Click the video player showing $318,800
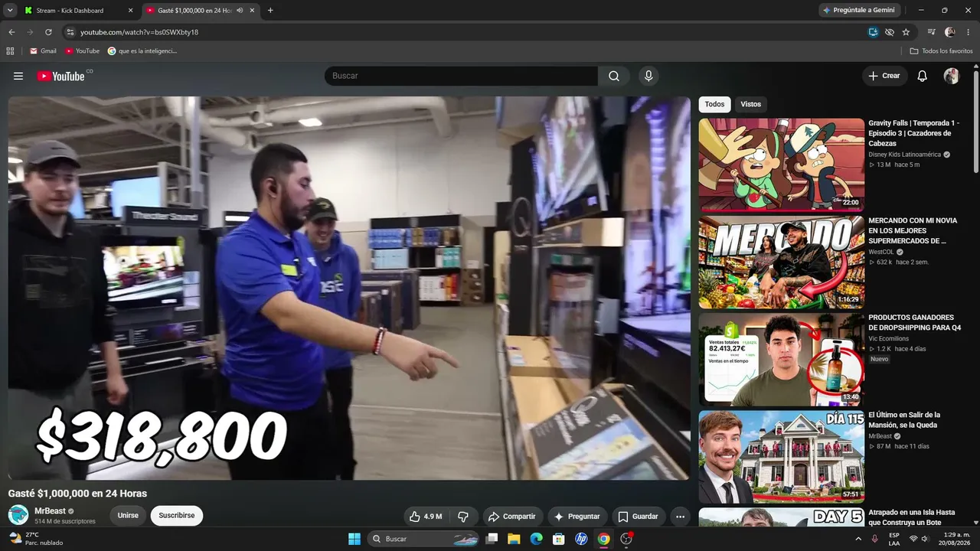The width and height of the screenshot is (980, 551). pos(349,288)
